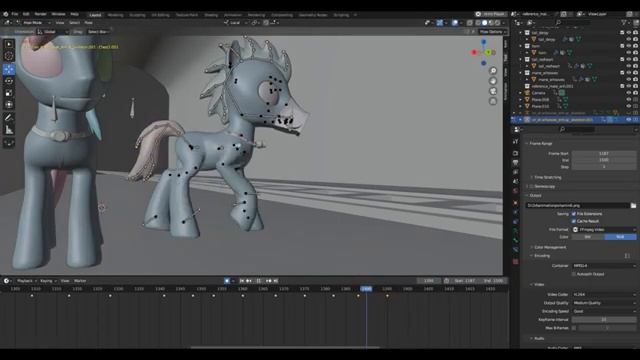Open the Window menu
Screen dimensions: 640x360
click(x=58, y=14)
